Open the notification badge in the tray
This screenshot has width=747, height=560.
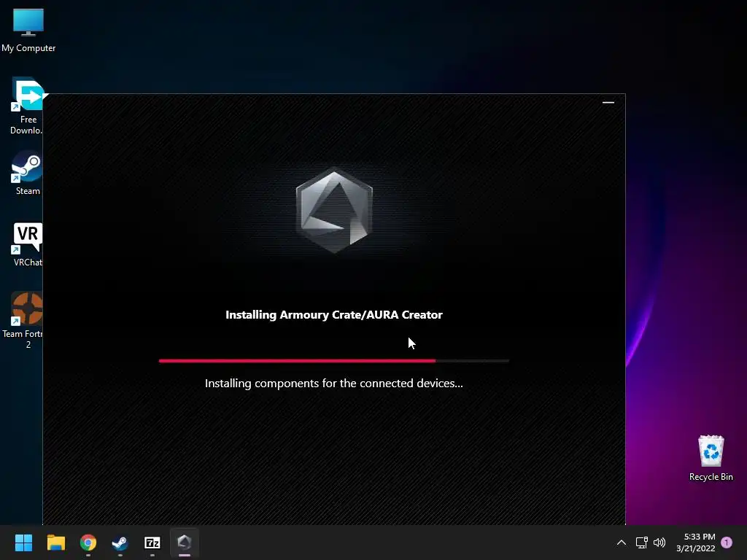click(727, 542)
